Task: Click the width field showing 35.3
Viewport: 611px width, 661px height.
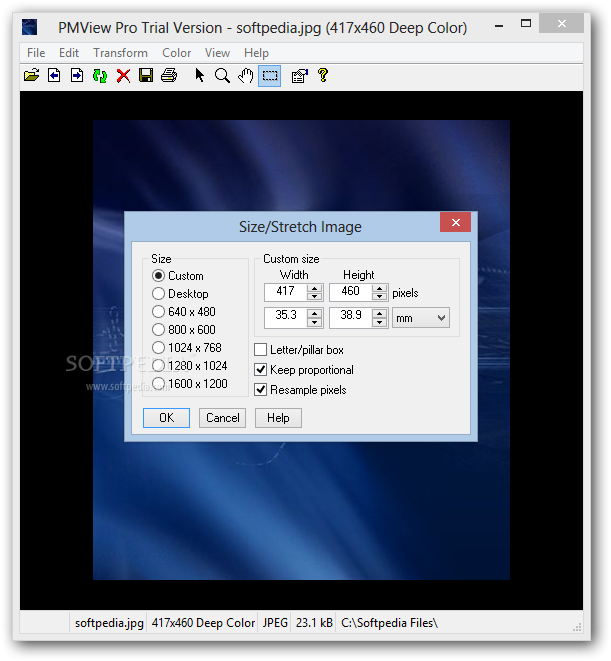Action: [x=286, y=317]
